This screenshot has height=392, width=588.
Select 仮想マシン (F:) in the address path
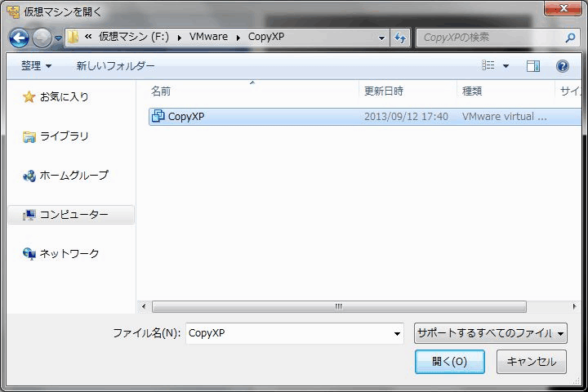pyautogui.click(x=133, y=37)
